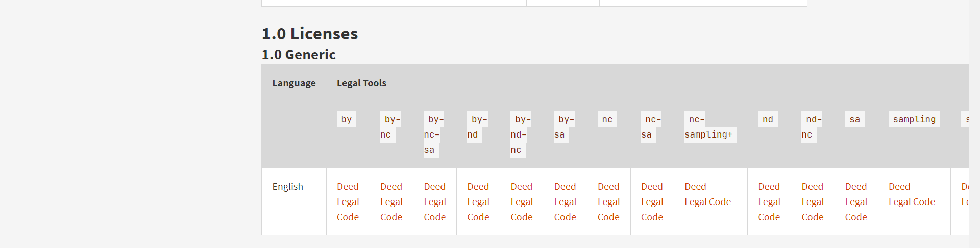This screenshot has width=980, height=248.
Task: Click the Legal Tools column header
Action: click(x=361, y=83)
